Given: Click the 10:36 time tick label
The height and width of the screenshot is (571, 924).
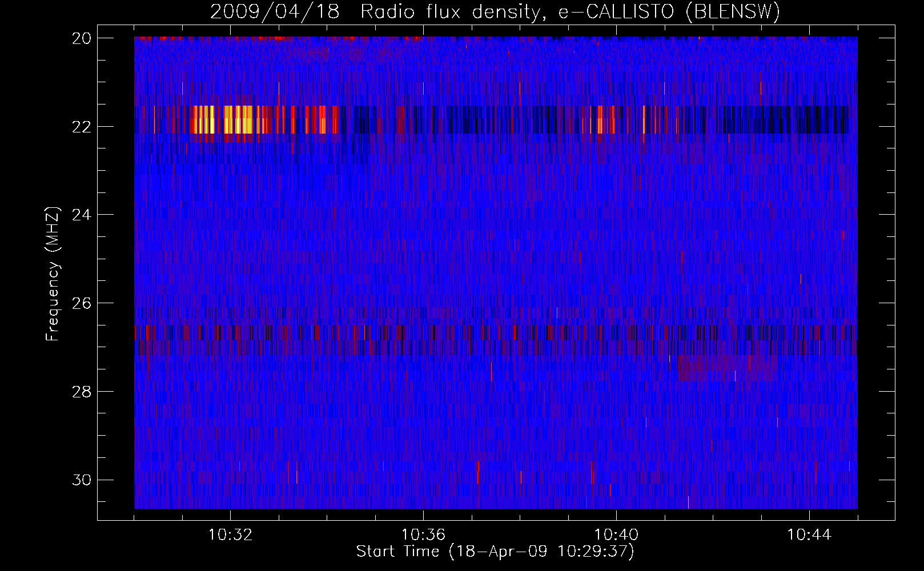Looking at the screenshot, I should coord(423,535).
